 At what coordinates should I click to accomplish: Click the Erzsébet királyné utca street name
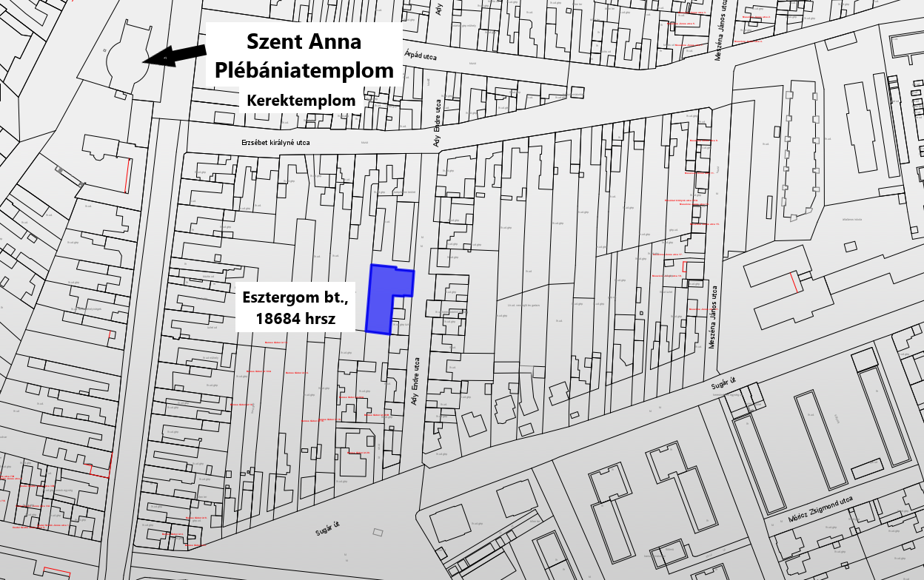[275, 142]
